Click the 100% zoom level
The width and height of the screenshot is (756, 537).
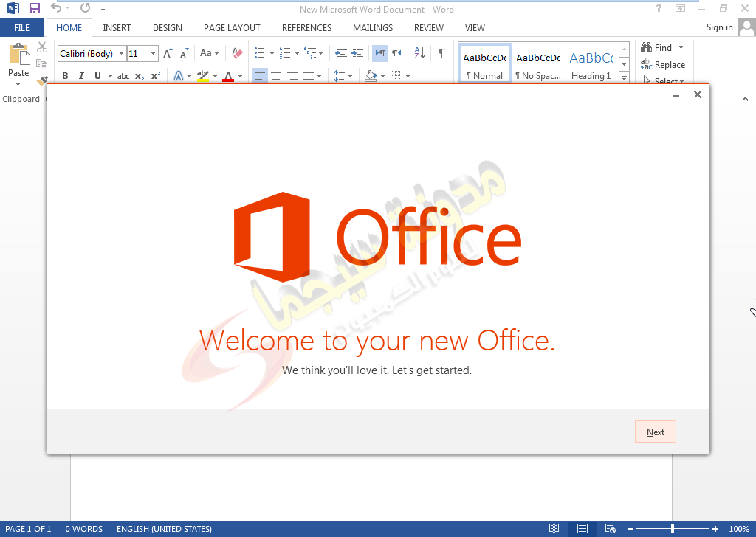(738, 529)
